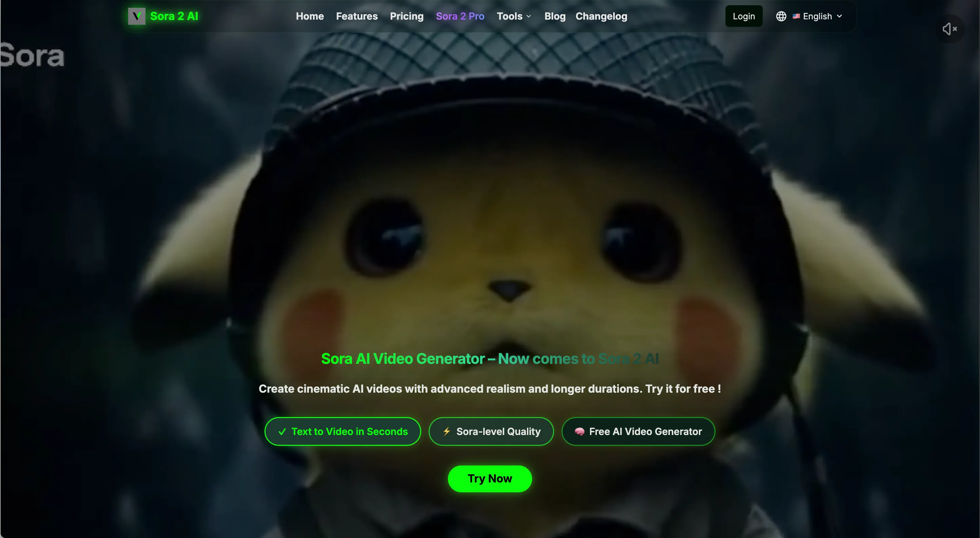Click the US flag icon
Image resolution: width=980 pixels, height=538 pixels.
pyautogui.click(x=796, y=16)
